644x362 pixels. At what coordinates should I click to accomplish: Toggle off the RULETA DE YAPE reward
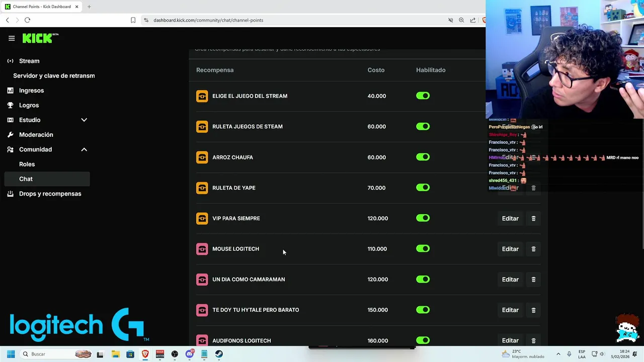pyautogui.click(x=423, y=188)
